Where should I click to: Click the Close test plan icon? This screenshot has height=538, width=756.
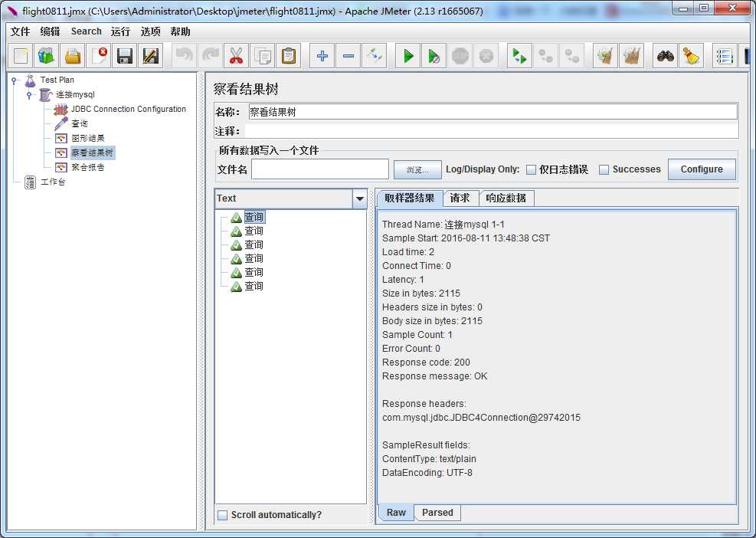(x=99, y=56)
